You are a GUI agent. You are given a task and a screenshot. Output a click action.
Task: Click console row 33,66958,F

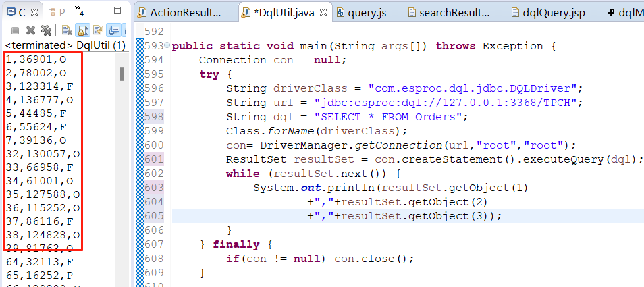[39, 167]
